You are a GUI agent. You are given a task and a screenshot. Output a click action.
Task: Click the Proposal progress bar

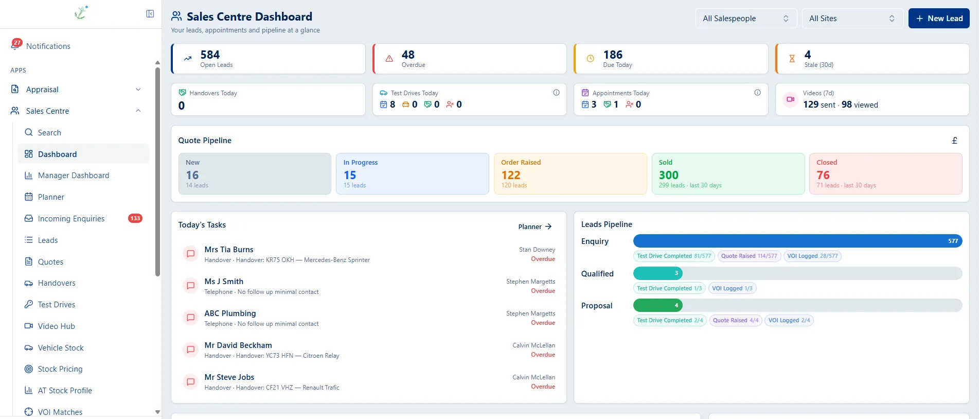[797, 305]
